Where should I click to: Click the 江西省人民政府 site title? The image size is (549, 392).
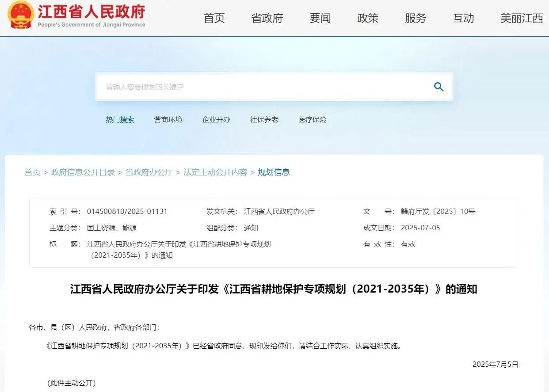pos(91,11)
